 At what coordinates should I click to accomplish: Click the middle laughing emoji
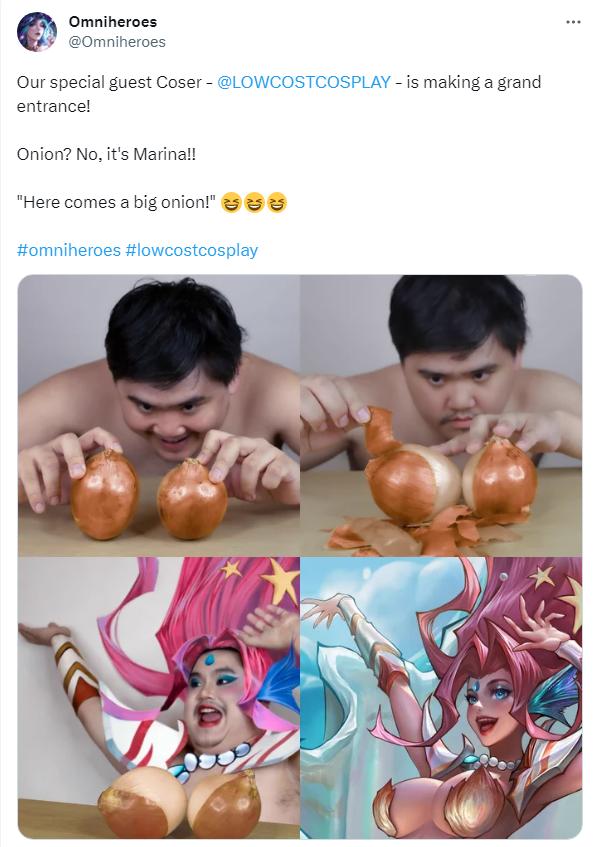(x=254, y=203)
